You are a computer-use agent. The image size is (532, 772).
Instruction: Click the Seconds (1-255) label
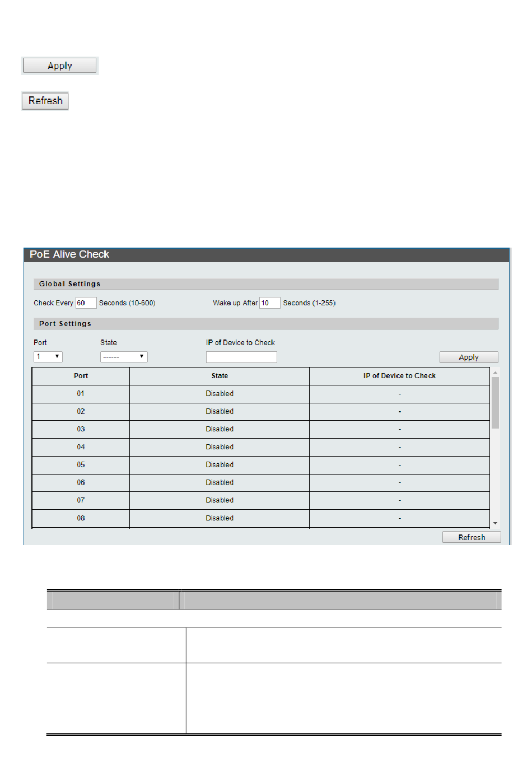309,303
